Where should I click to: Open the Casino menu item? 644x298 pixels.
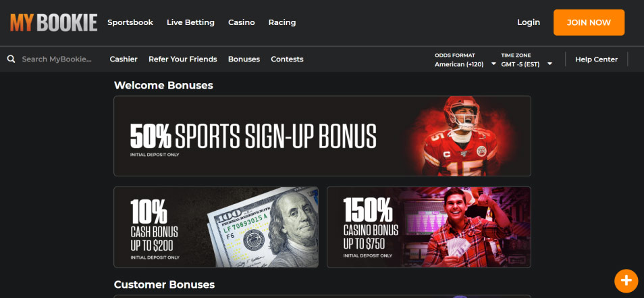(242, 22)
